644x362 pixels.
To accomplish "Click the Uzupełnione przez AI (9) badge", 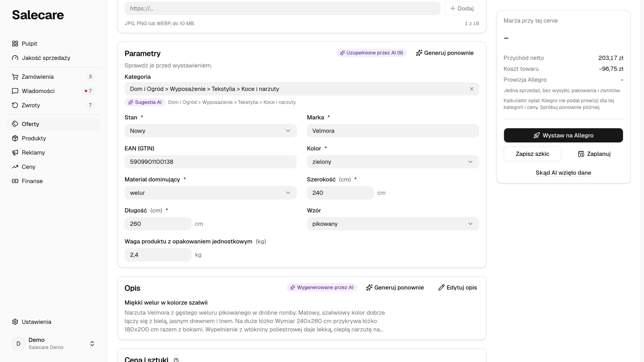I will (372, 53).
